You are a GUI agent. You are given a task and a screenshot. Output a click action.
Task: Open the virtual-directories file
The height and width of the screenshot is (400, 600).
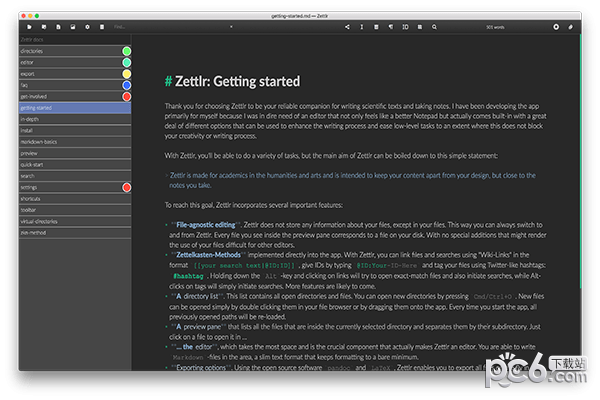[x=75, y=221]
